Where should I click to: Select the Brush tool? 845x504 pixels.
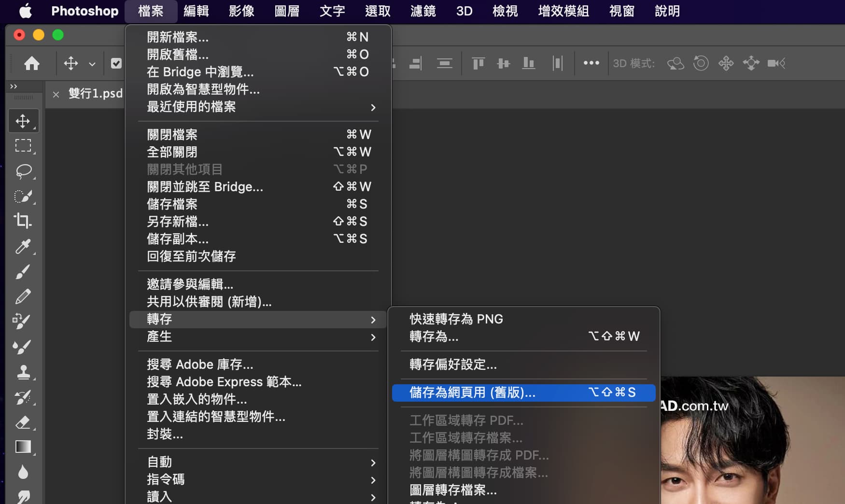[x=23, y=271]
